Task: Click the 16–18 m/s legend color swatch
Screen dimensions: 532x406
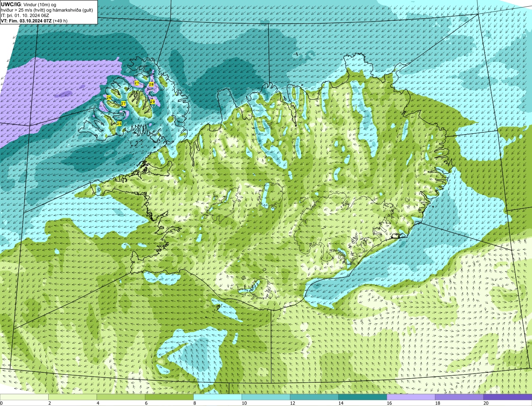Action: [411, 397]
